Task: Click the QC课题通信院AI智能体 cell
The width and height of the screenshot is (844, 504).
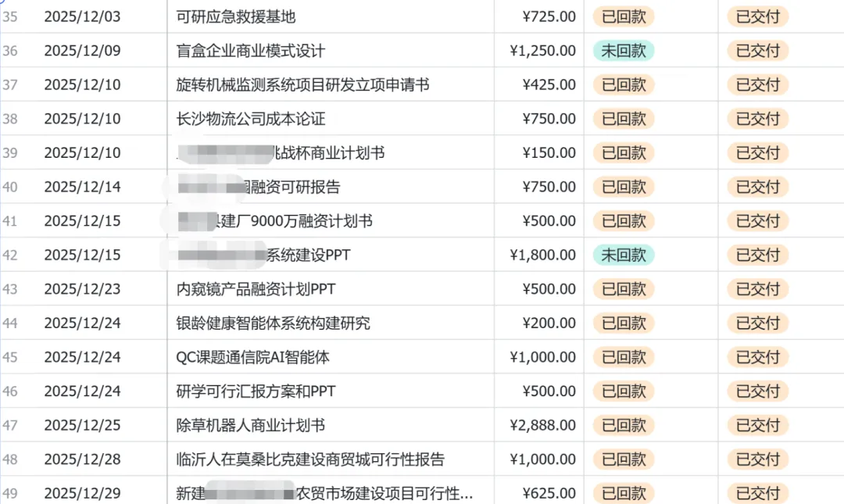Action: [253, 357]
